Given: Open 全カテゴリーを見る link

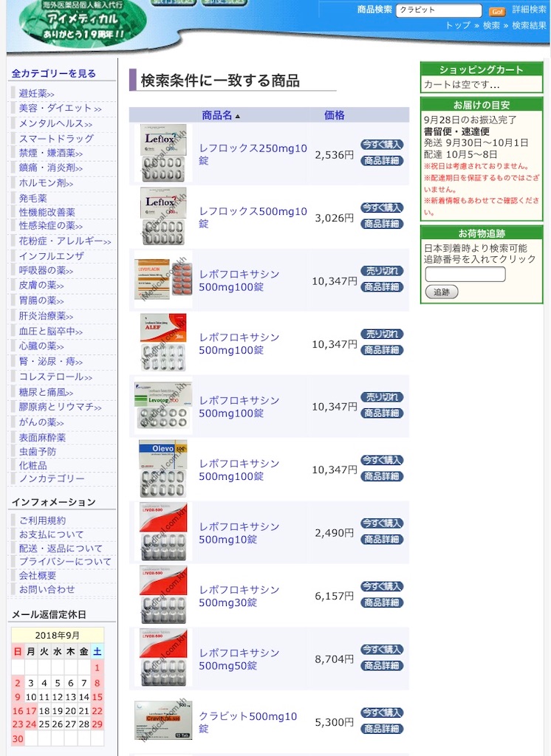Looking at the screenshot, I should click(54, 73).
